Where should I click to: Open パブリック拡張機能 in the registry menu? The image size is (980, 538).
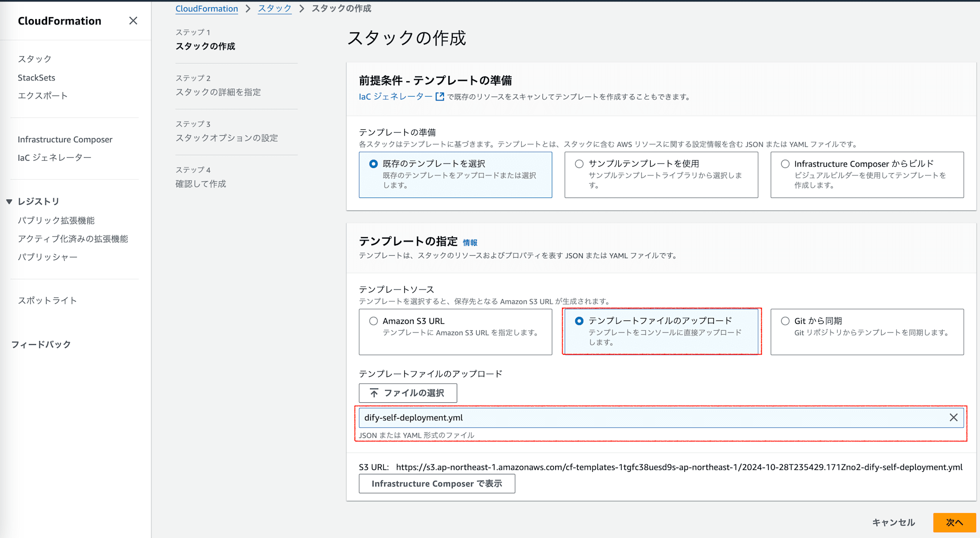pyautogui.click(x=56, y=220)
